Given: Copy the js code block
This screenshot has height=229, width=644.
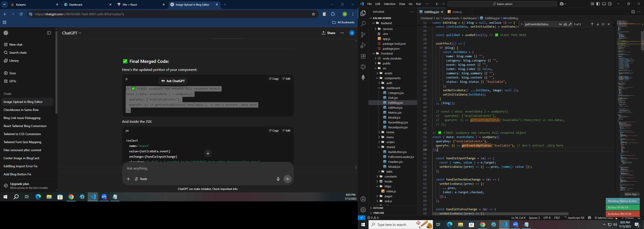Looking at the screenshot, I should click(x=274, y=79).
